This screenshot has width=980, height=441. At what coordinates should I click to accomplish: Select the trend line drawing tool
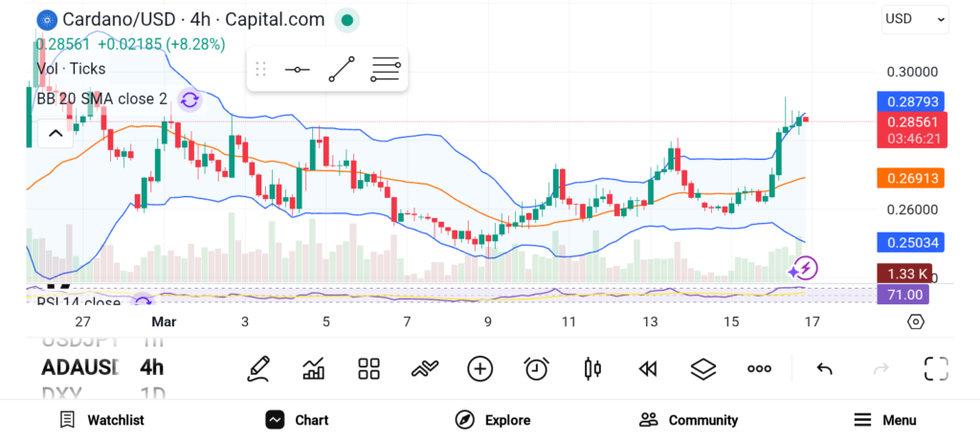pos(342,70)
